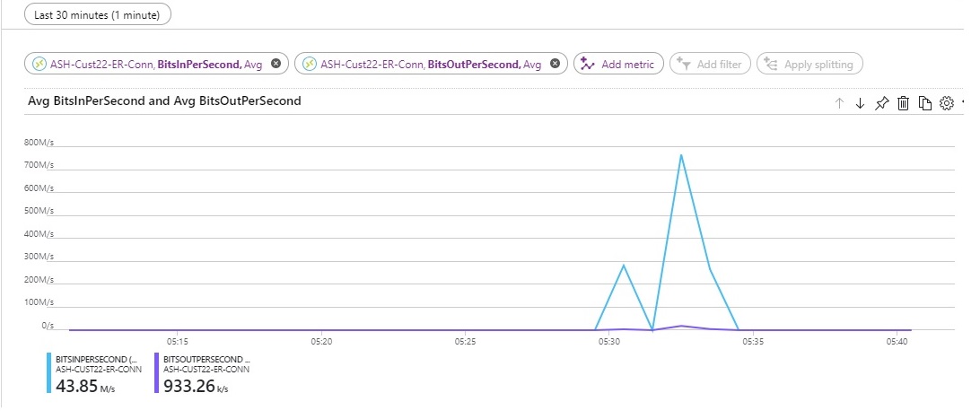Click the Add filter button
Image resolution: width=980 pixels, height=419 pixels.
pyautogui.click(x=710, y=64)
